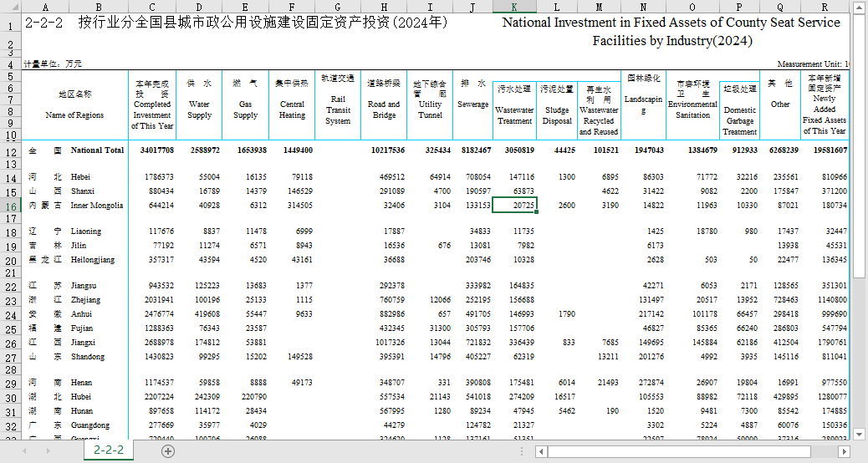Click the Sludge Disposal header cell
868x463 pixels.
pyautogui.click(x=557, y=110)
